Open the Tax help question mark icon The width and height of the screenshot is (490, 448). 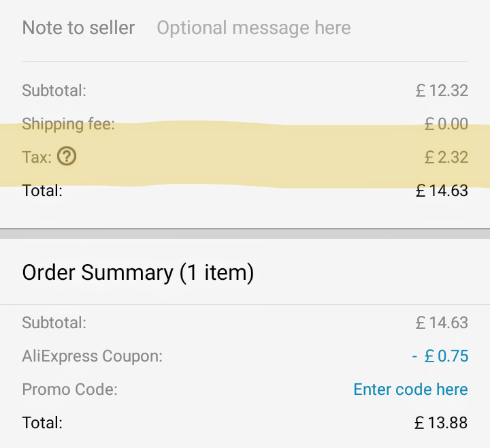67,157
